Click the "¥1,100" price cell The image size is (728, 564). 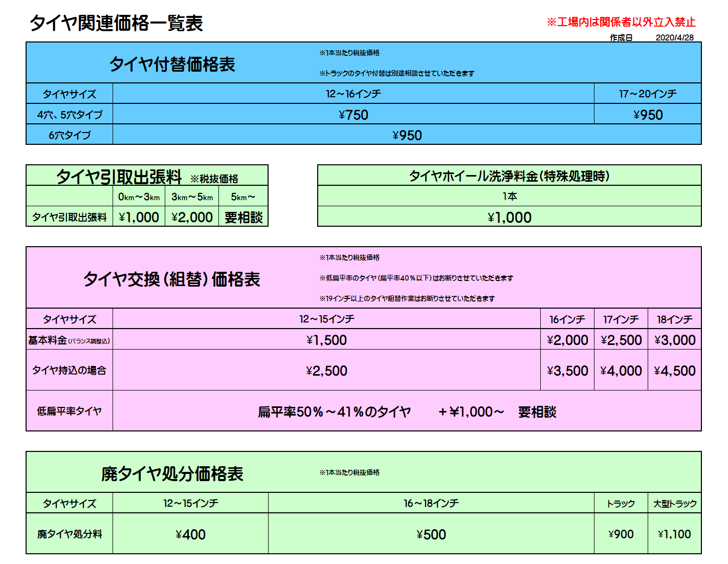[x=675, y=534]
